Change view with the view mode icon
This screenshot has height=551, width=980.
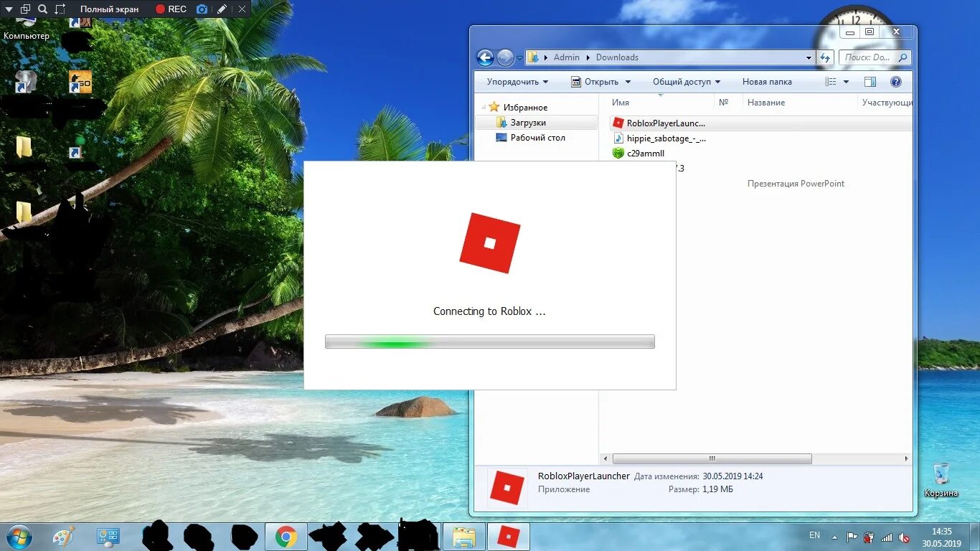point(831,82)
